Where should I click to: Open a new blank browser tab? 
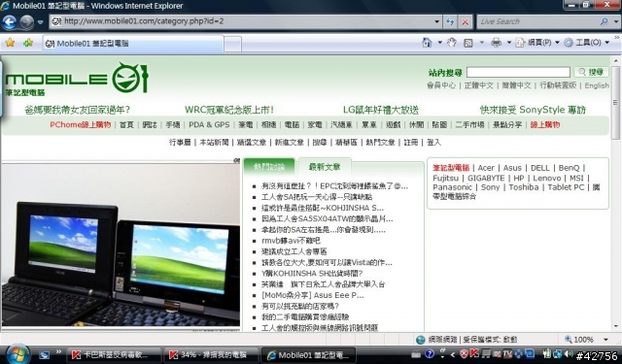click(x=233, y=44)
